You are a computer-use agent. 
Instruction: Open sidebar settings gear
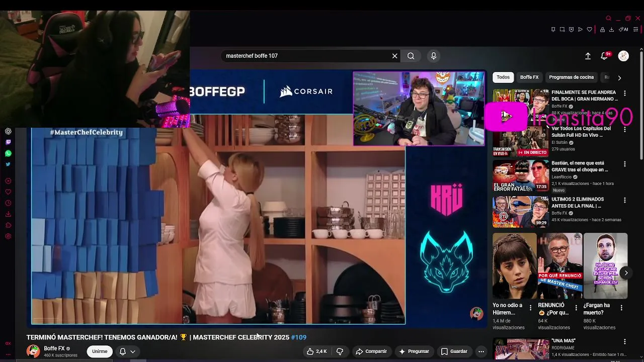tap(8, 236)
